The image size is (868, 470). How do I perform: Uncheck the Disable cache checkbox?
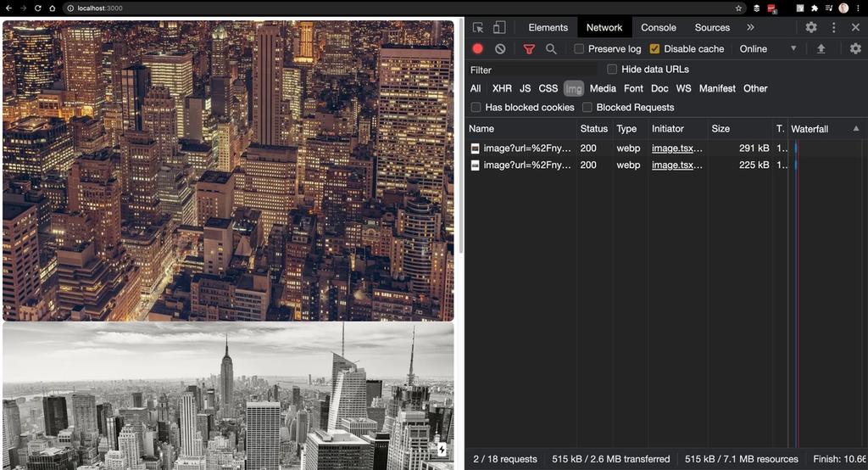point(654,49)
